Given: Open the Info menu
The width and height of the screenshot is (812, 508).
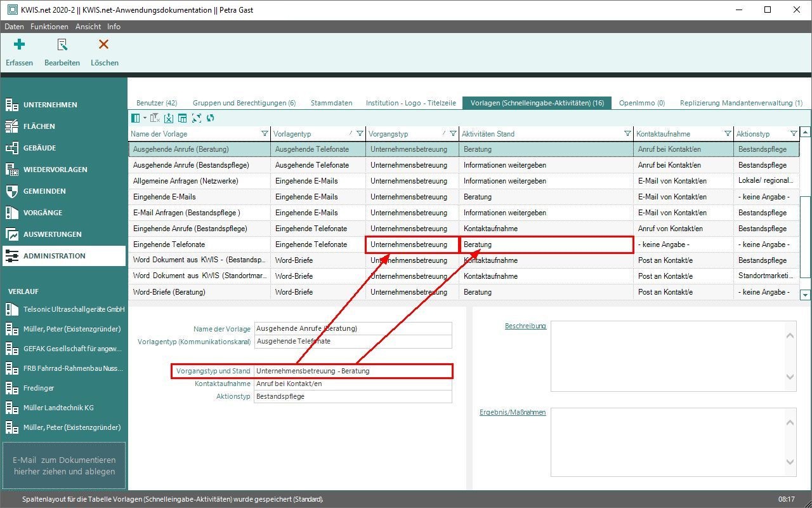Looking at the screenshot, I should point(114,27).
